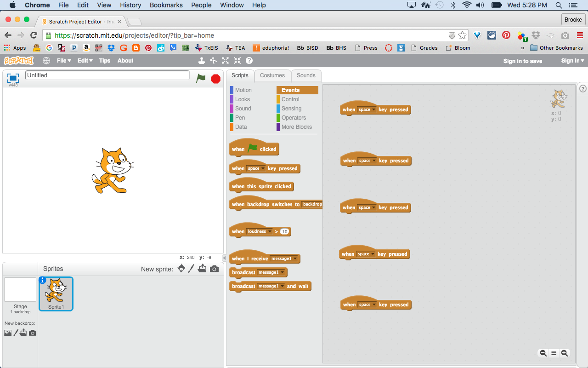Switch to the Costumes tab
The width and height of the screenshot is (588, 368).
click(x=272, y=75)
